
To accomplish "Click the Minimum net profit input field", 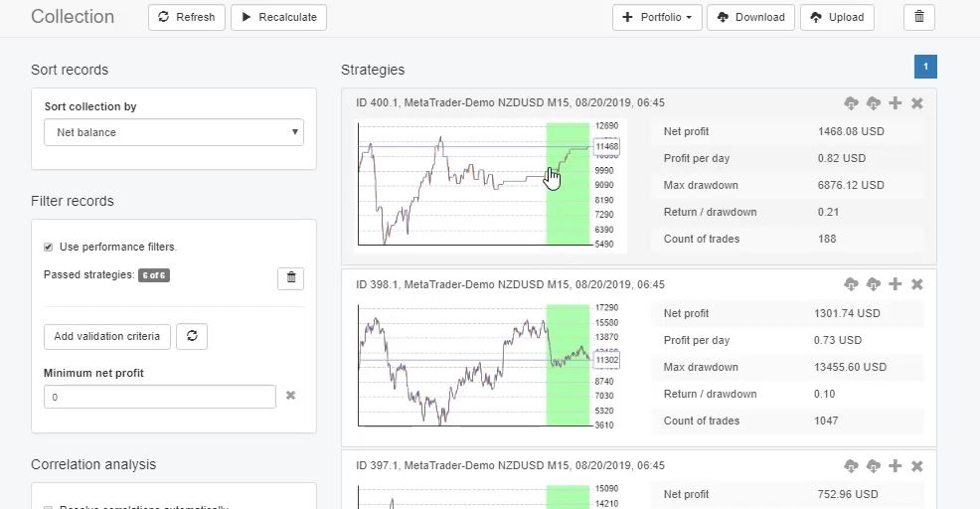I will point(159,397).
